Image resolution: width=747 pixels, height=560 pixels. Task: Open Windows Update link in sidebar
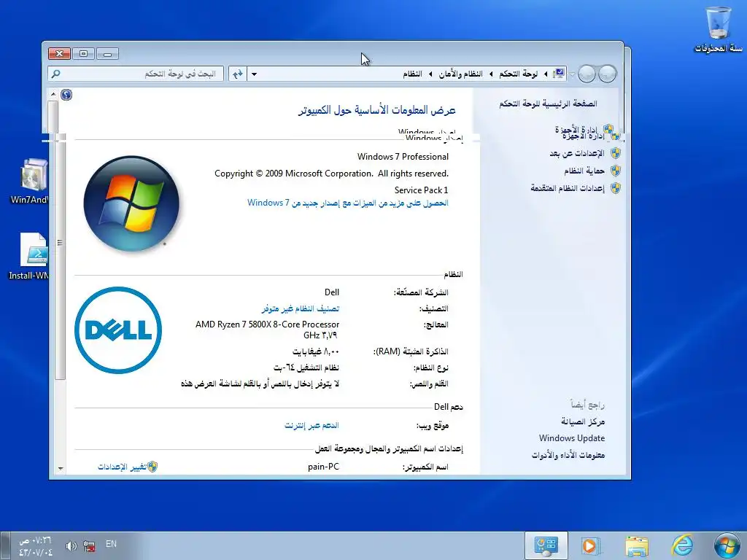572,438
